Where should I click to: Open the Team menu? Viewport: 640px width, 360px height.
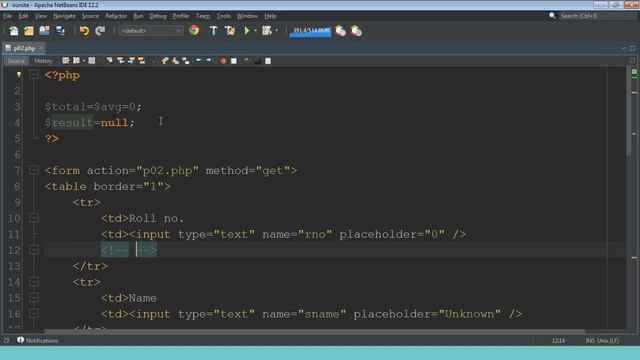(203, 16)
